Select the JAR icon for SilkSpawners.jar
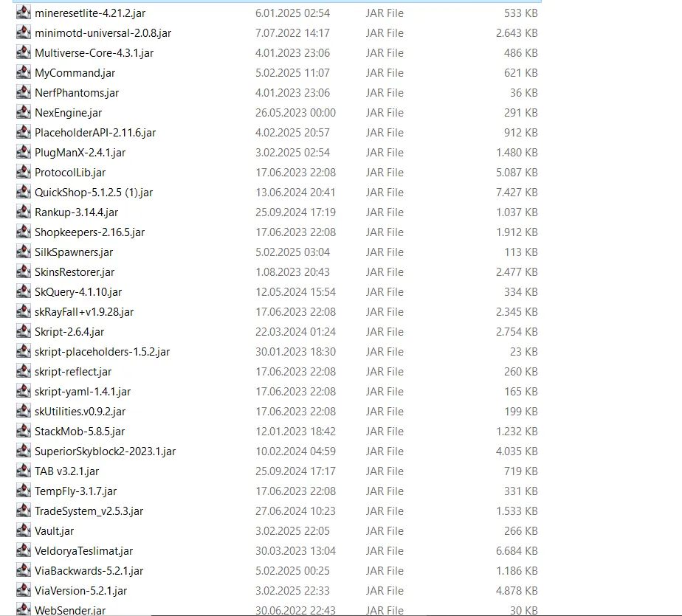The image size is (682, 616). click(24, 252)
